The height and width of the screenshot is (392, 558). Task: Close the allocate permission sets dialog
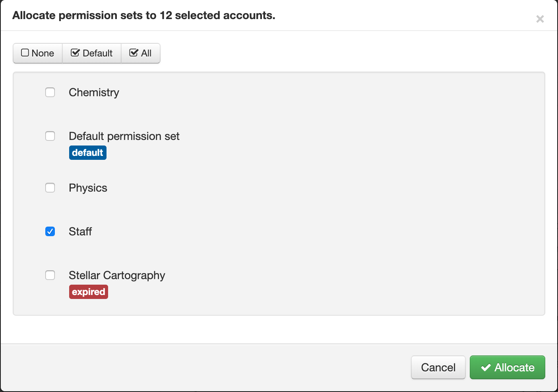[x=540, y=19]
